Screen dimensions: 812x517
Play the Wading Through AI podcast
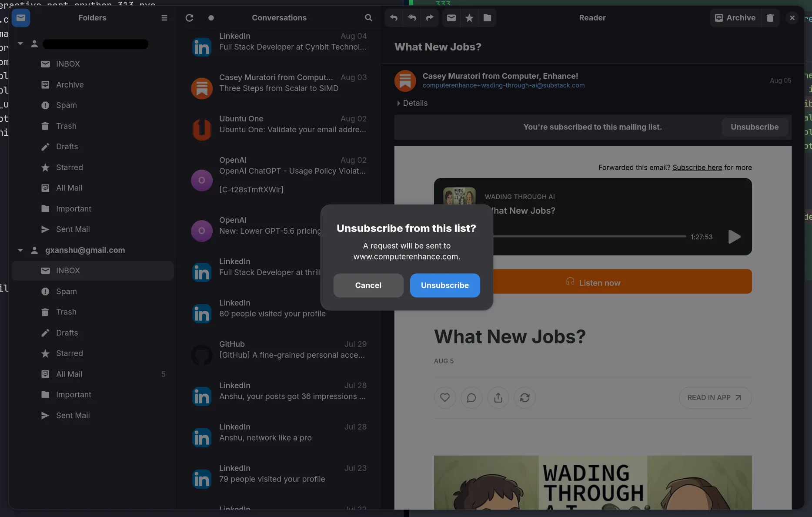[x=734, y=237]
